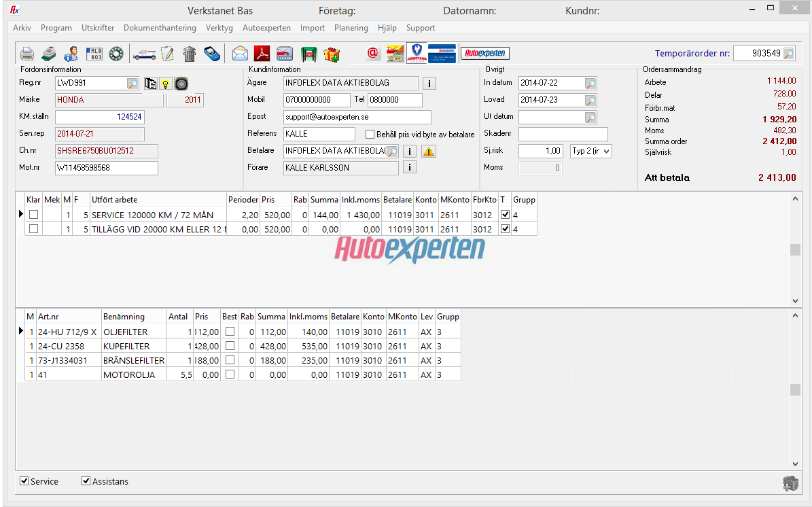Screen dimensions: 812x507
Task: Click the info button beside Ägare
Action: 429,83
